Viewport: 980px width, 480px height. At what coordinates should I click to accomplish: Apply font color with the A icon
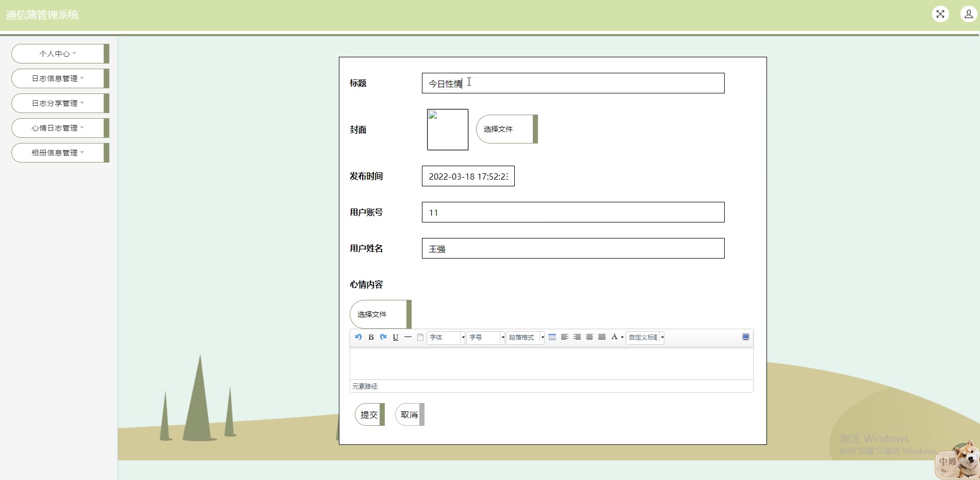pyautogui.click(x=614, y=337)
